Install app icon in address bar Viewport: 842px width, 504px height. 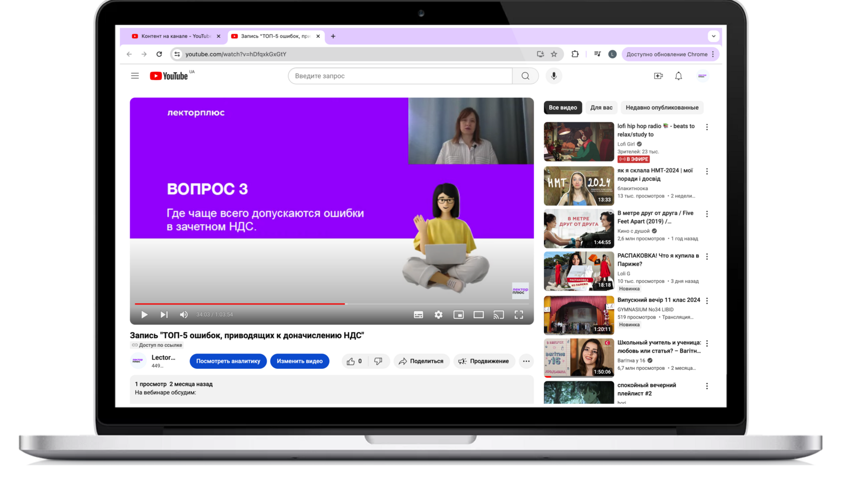(540, 54)
